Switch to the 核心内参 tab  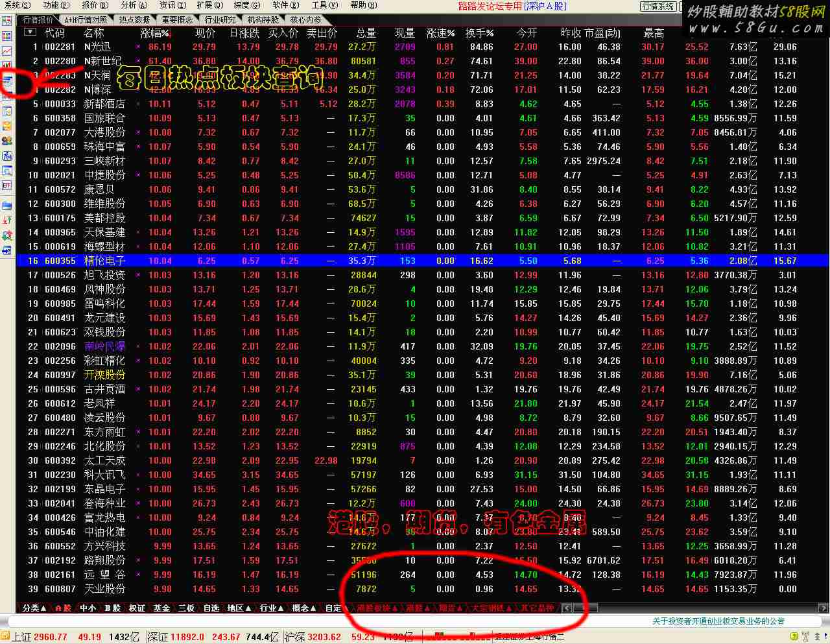(x=305, y=20)
